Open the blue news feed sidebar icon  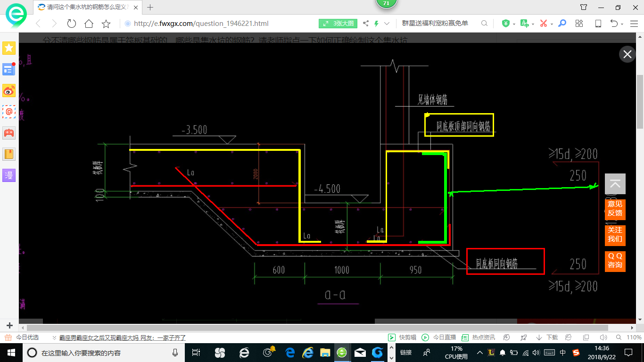(x=9, y=70)
